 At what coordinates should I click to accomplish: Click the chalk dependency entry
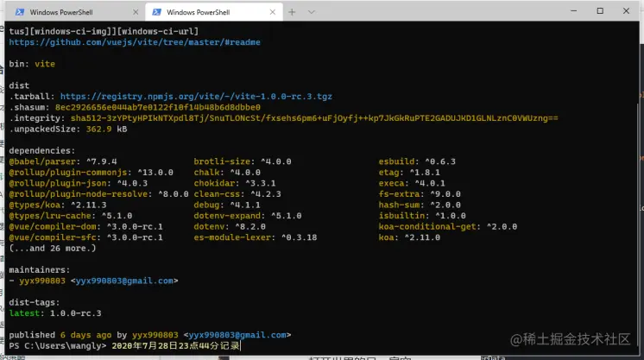227,172
